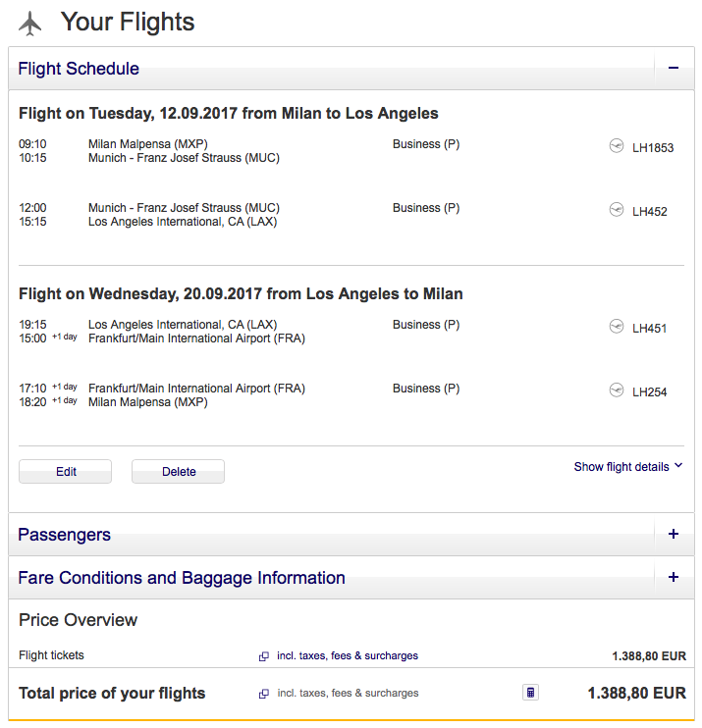Click the Flight Schedule header title
This screenshot has width=702, height=728.
(x=79, y=69)
